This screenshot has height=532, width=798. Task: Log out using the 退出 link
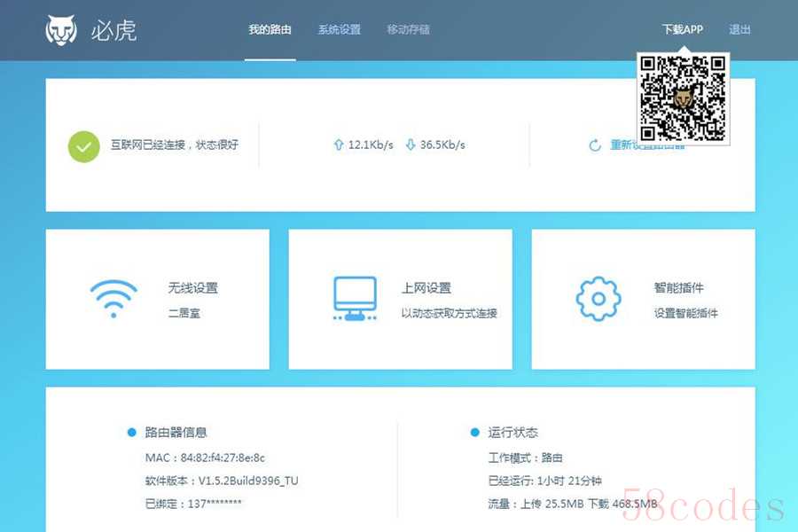click(x=739, y=29)
